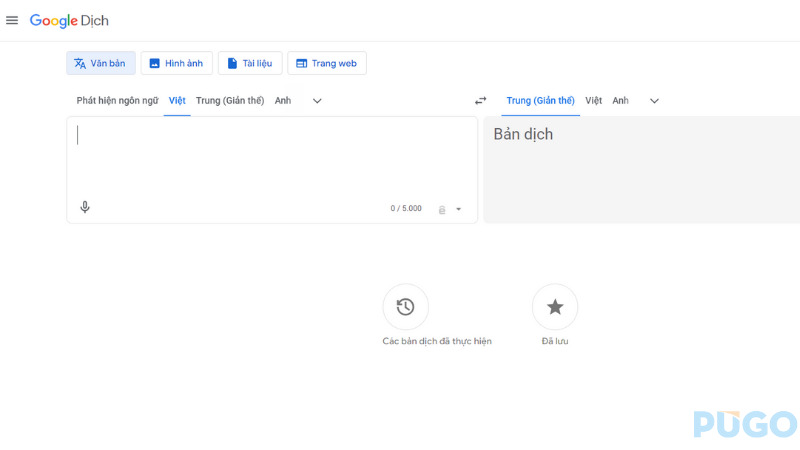
Task: Open the hamburger main menu
Action: (12, 20)
